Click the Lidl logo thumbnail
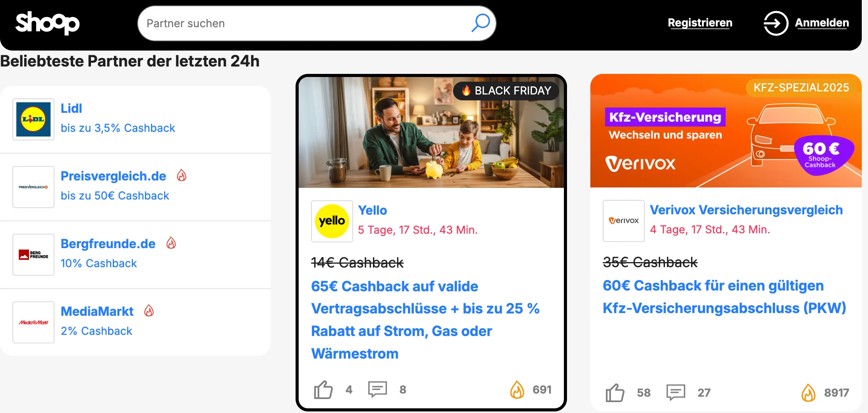Screen dimensions: 868x413 pyautogui.click(x=33, y=119)
